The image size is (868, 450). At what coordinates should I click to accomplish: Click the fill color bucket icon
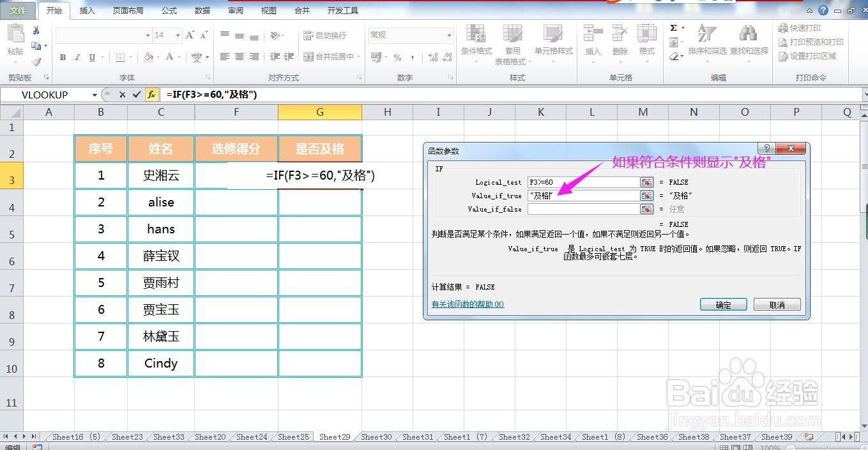coord(148,58)
